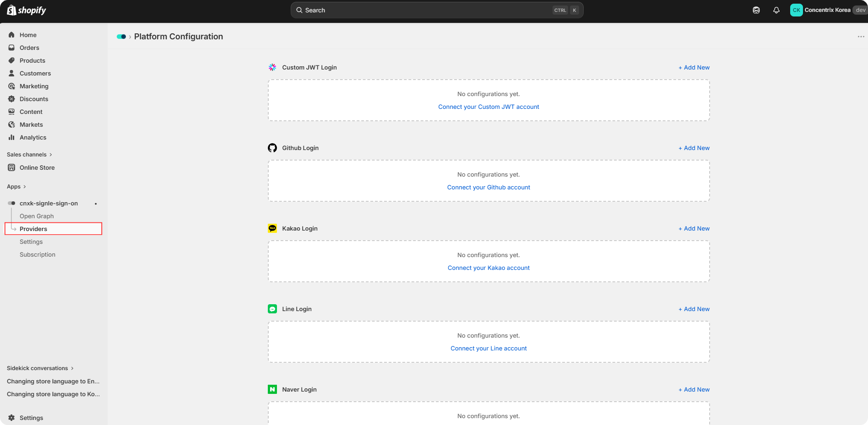Click the Products tag icon
This screenshot has width=868, height=425.
click(11, 60)
